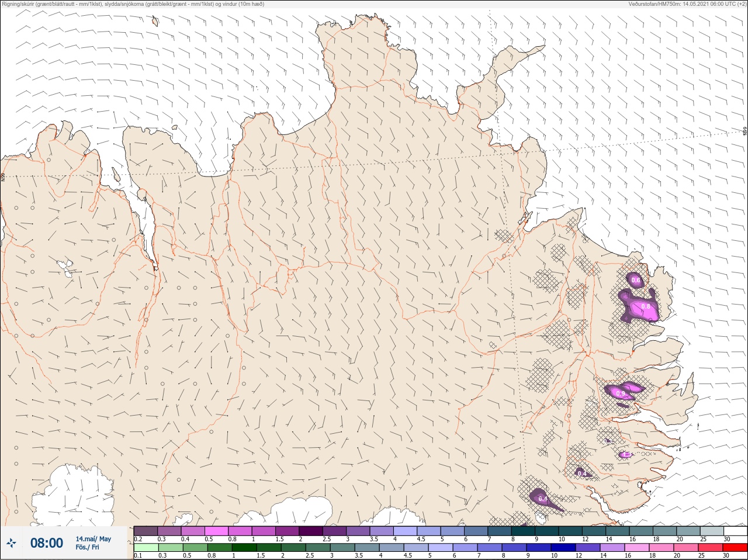Click the 0.6 precipitation label on the map
The height and width of the screenshot is (560, 748).
636,281
